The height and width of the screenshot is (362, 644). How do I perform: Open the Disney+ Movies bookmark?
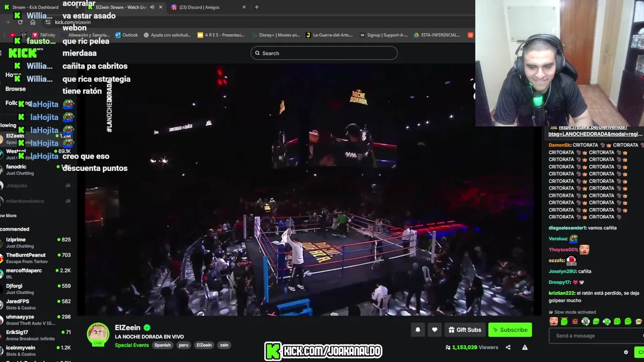point(275,35)
